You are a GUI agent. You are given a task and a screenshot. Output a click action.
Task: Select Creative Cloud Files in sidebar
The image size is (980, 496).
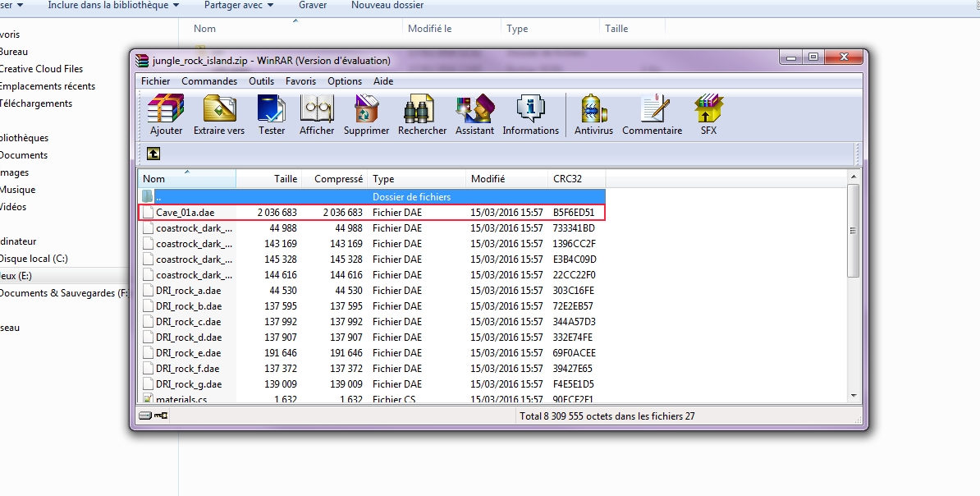pos(41,69)
